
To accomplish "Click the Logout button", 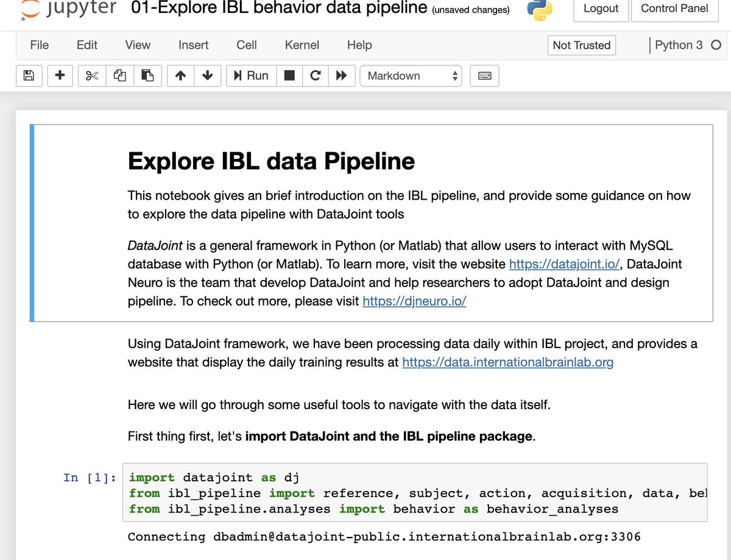I will pyautogui.click(x=601, y=9).
